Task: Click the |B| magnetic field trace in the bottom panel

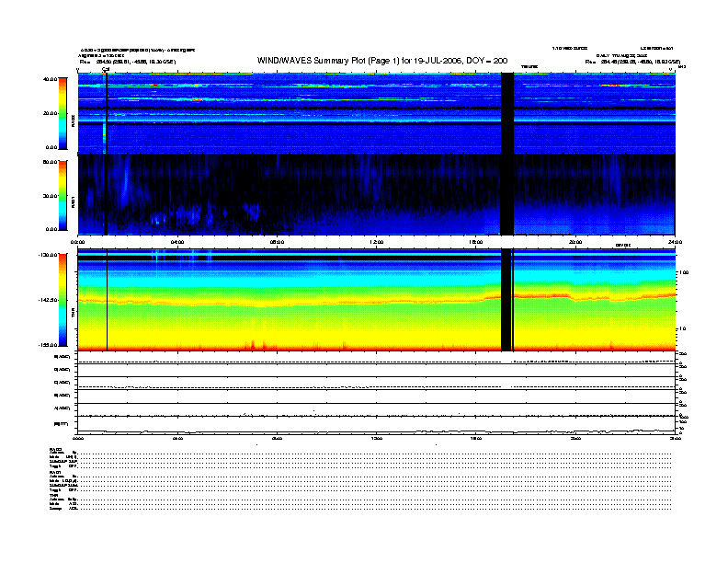Action: [x=377, y=431]
